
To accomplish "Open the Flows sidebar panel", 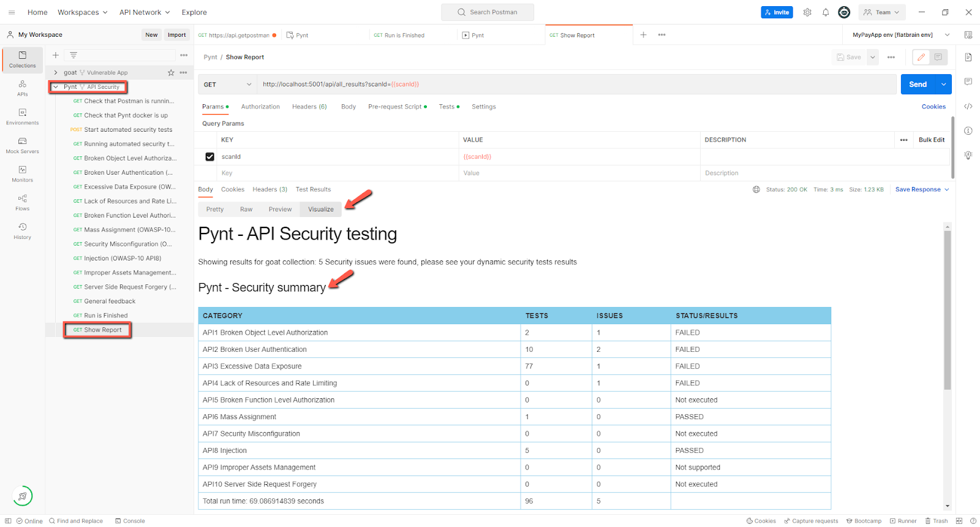I will [x=22, y=202].
